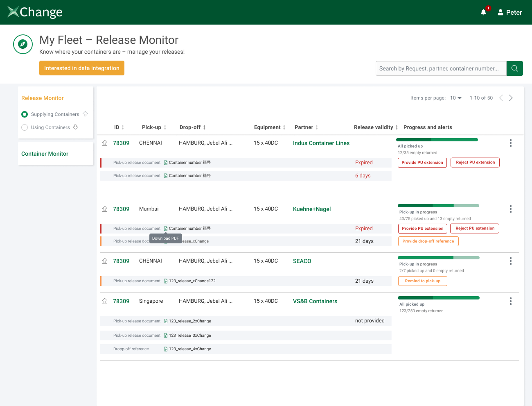Open request 78309 in the Mumbai row
The height and width of the screenshot is (406, 532).
point(121,209)
